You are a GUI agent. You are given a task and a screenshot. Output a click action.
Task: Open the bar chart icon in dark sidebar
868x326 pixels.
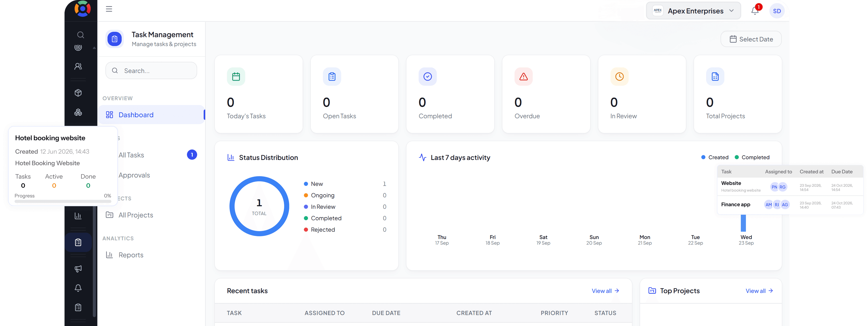[78, 216]
